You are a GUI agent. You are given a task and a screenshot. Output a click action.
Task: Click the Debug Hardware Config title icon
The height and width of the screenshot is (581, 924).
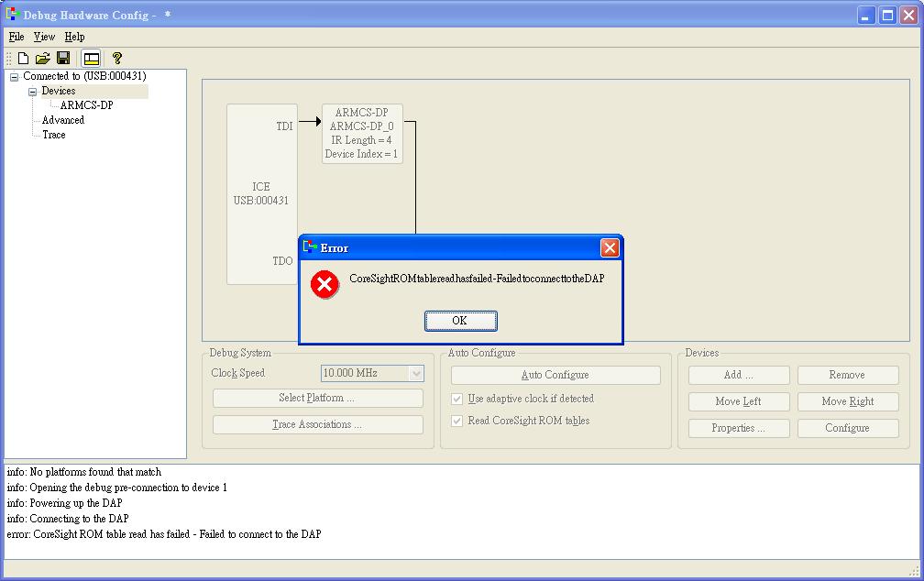click(x=13, y=15)
